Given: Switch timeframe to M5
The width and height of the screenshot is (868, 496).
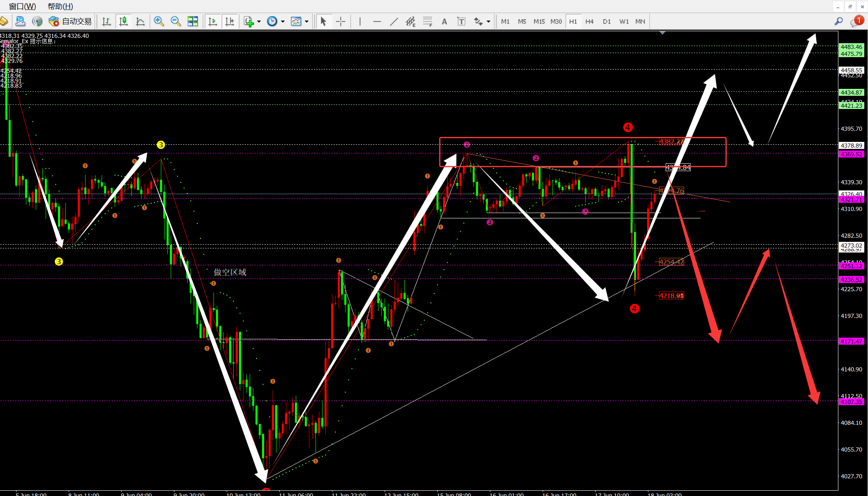Looking at the screenshot, I should point(522,21).
